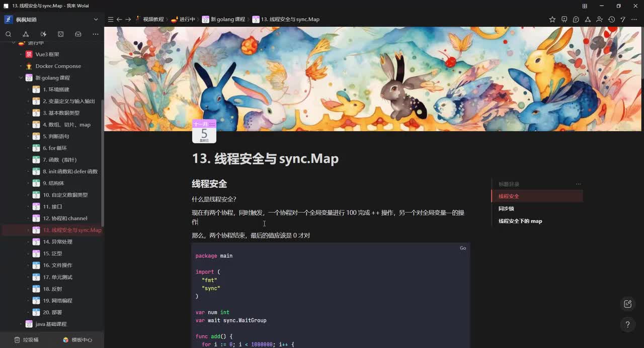Collapse the 新 golang 课程 tree node
644x348 pixels.
pyautogui.click(x=21, y=78)
